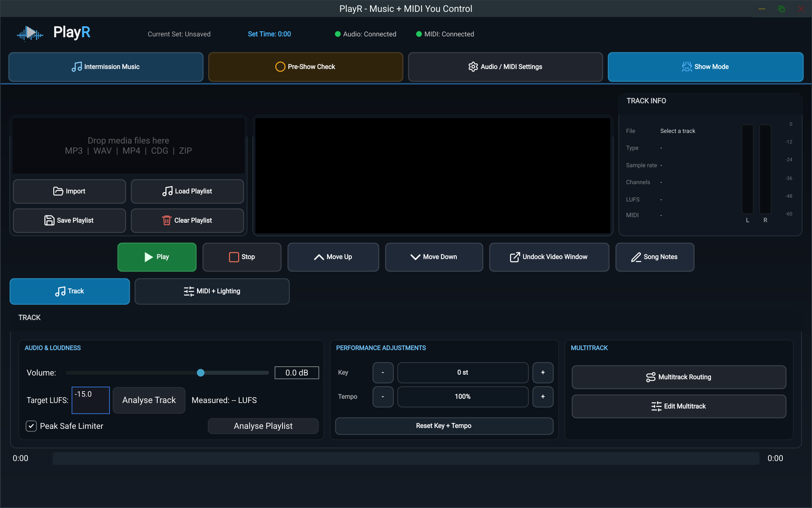Viewport: 812px width, 508px height.
Task: Select the Track tab
Action: pos(70,291)
